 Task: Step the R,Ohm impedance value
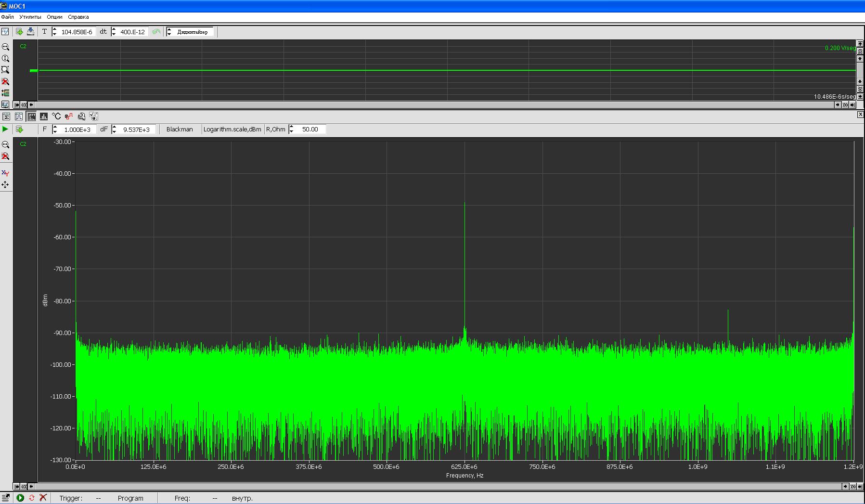(x=291, y=129)
